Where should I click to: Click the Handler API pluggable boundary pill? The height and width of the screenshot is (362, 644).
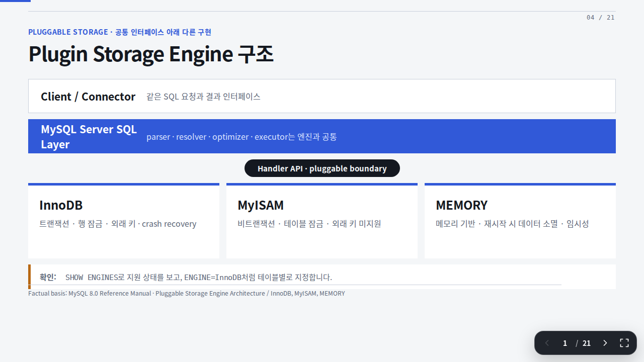click(x=322, y=168)
